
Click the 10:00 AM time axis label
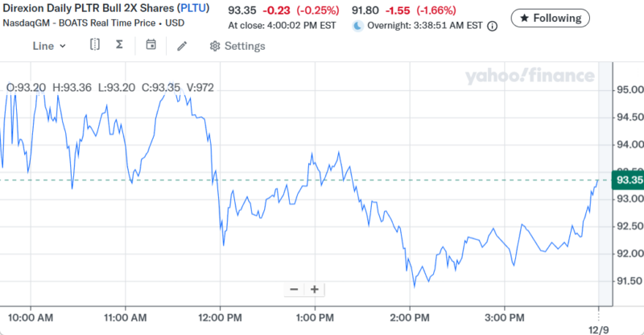[30, 316]
